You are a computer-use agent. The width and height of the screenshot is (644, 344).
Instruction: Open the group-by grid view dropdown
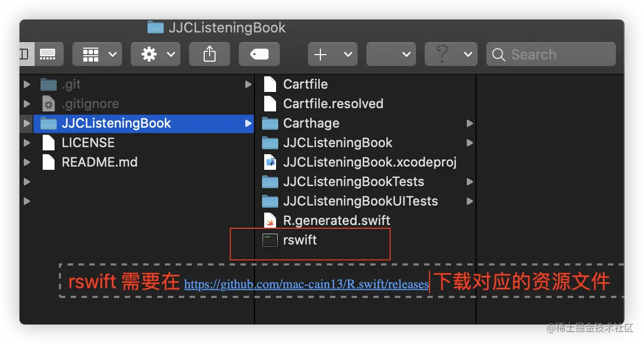pyautogui.click(x=97, y=54)
